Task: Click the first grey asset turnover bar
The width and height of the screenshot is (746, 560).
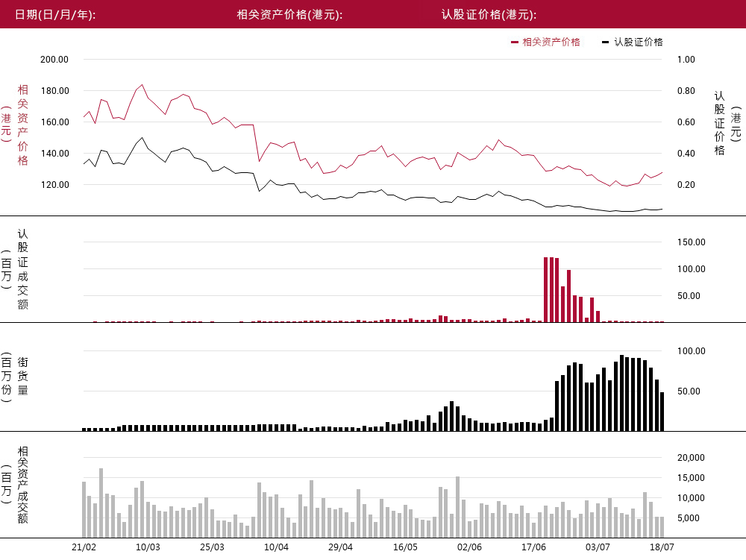Action: click(x=84, y=509)
